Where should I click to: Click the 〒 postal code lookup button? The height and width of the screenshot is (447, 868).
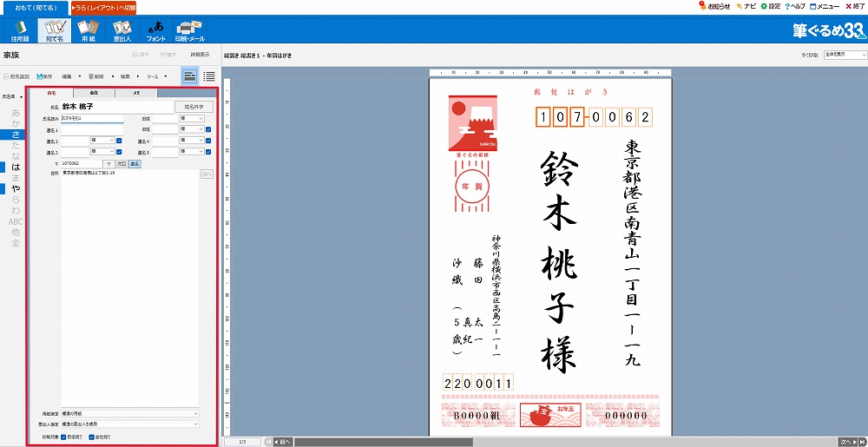pos(109,164)
